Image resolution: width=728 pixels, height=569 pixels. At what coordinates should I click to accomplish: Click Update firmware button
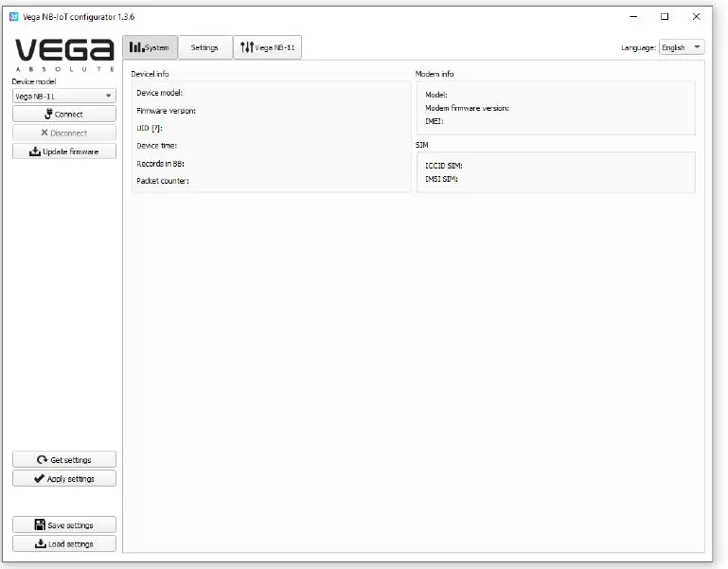(64, 151)
